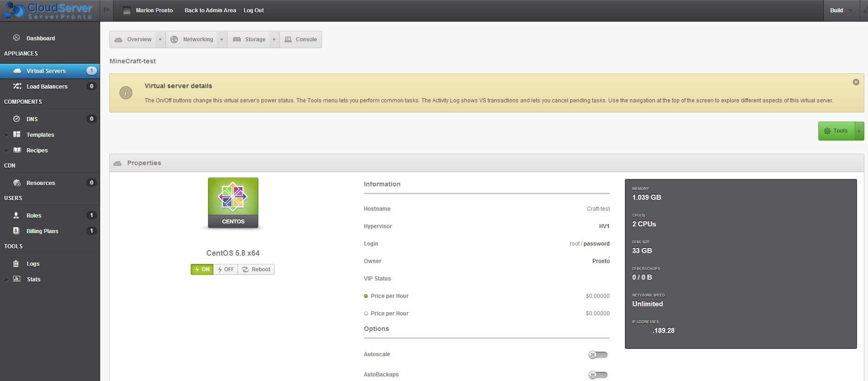Viewport: 868px width, 381px height.
Task: Click the MineCraft-test server title
Action: coord(133,61)
